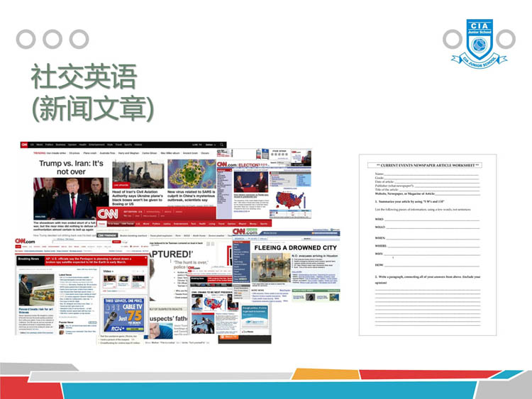Open the 'New virus related to SARS' article
The height and width of the screenshot is (399, 532).
click(191, 194)
